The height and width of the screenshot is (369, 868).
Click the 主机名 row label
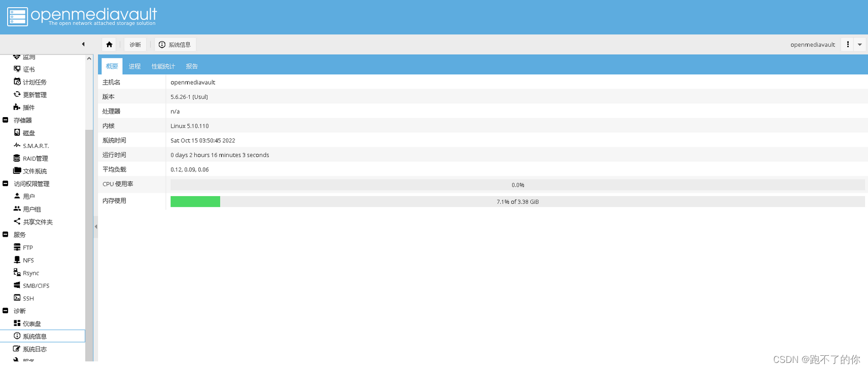(112, 82)
